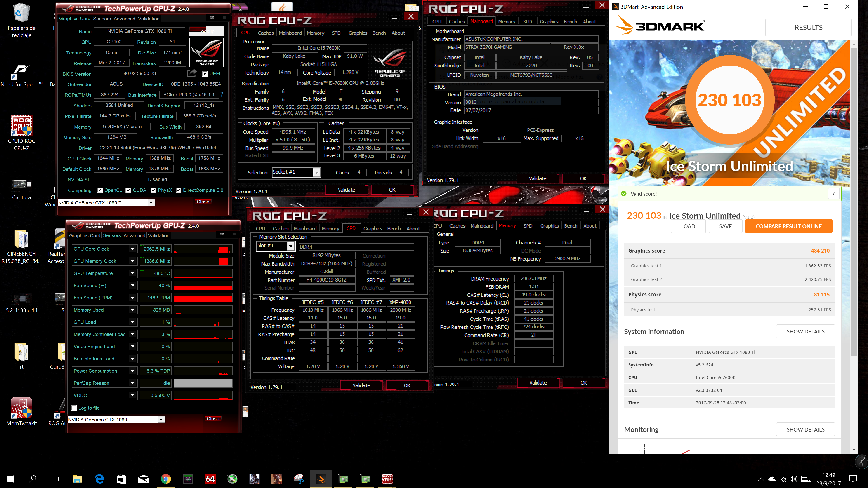Open Graphics tab in CPU-Z SPD window
This screenshot has height=488, width=868.
click(x=373, y=228)
